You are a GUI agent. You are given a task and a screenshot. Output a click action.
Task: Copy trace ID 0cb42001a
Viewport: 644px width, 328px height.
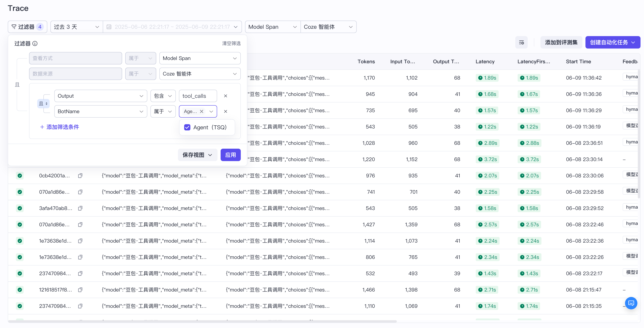[x=80, y=176]
